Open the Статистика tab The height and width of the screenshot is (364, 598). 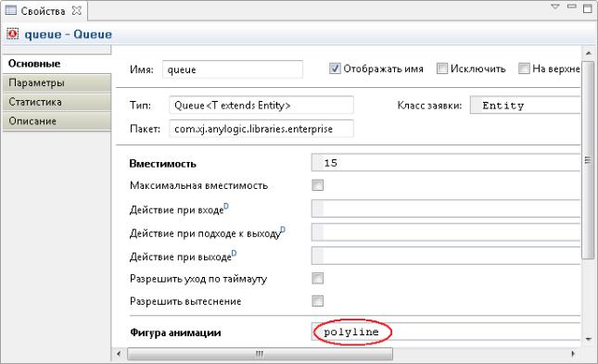tap(57, 102)
